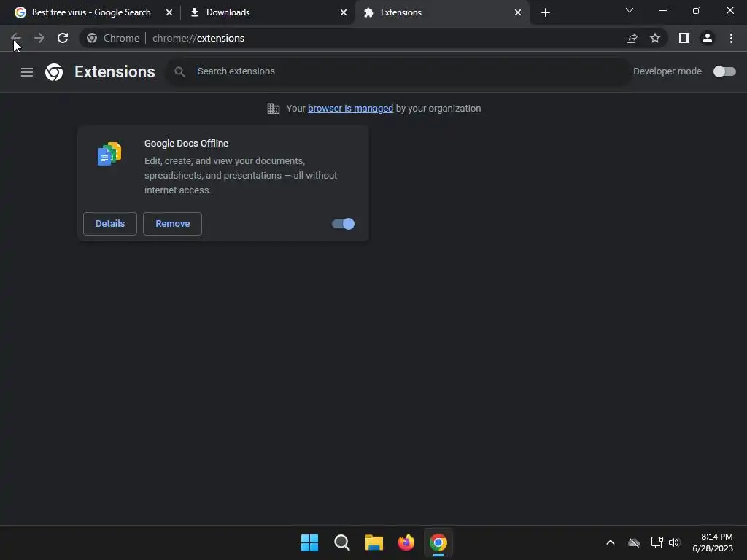Open network status tray icon
This screenshot has width=747, height=560.
point(657,542)
